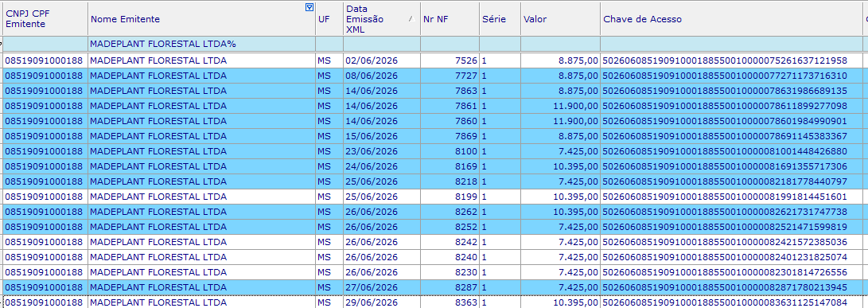Click access key ending in 82871780213945
The image size is (868, 308).
coord(731,287)
